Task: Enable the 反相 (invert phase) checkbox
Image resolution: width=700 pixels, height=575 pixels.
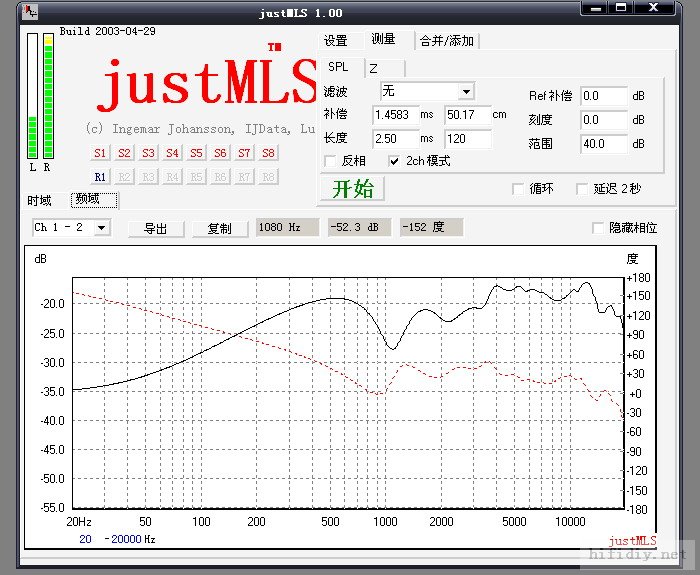Action: 331,161
